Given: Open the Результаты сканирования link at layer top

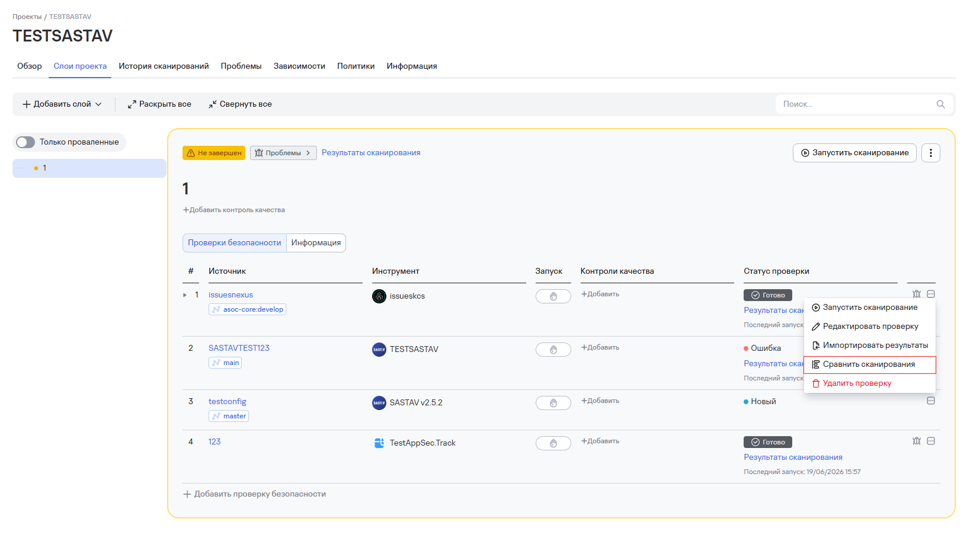Looking at the screenshot, I should pos(371,153).
